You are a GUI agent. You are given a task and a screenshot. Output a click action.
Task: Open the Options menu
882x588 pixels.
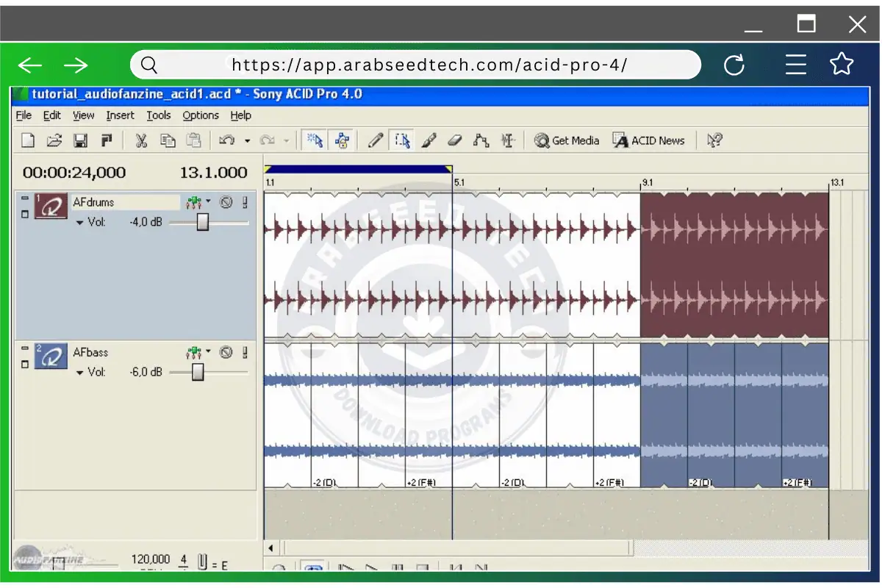click(x=201, y=115)
